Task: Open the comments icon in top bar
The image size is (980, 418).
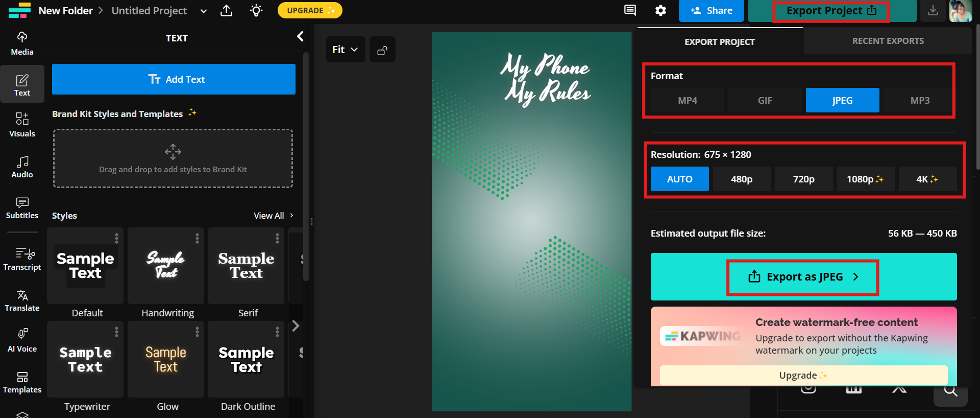Action: point(630,10)
